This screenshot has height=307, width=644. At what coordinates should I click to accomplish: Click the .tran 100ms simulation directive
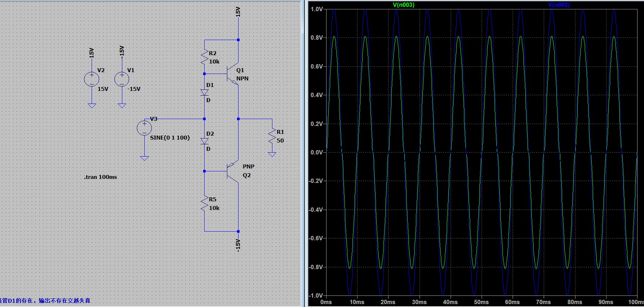pyautogui.click(x=101, y=177)
